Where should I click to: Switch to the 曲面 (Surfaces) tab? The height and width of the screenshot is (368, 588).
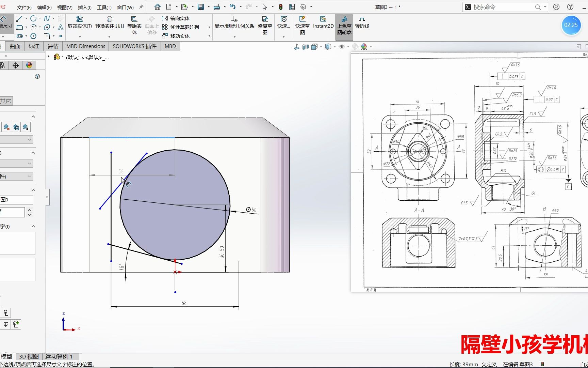tap(15, 46)
